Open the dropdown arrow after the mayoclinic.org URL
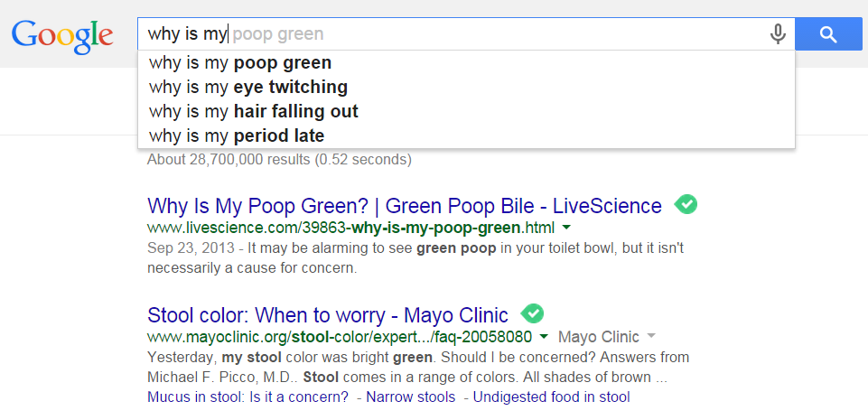This screenshot has height=420, width=868. (x=544, y=338)
